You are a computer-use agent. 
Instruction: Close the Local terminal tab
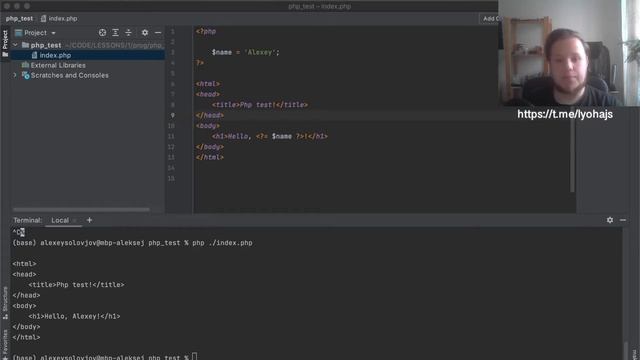point(75,220)
